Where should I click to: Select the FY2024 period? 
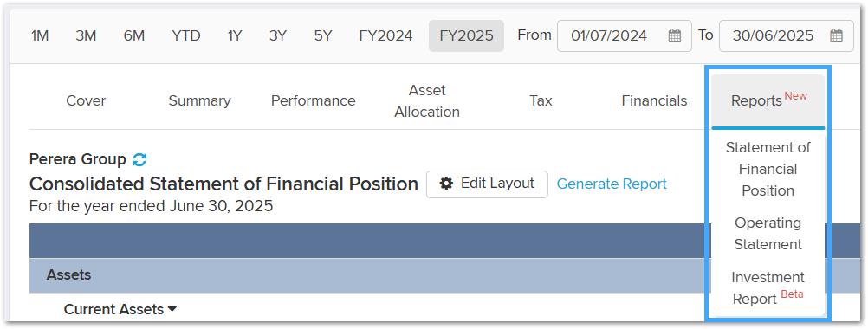(385, 36)
